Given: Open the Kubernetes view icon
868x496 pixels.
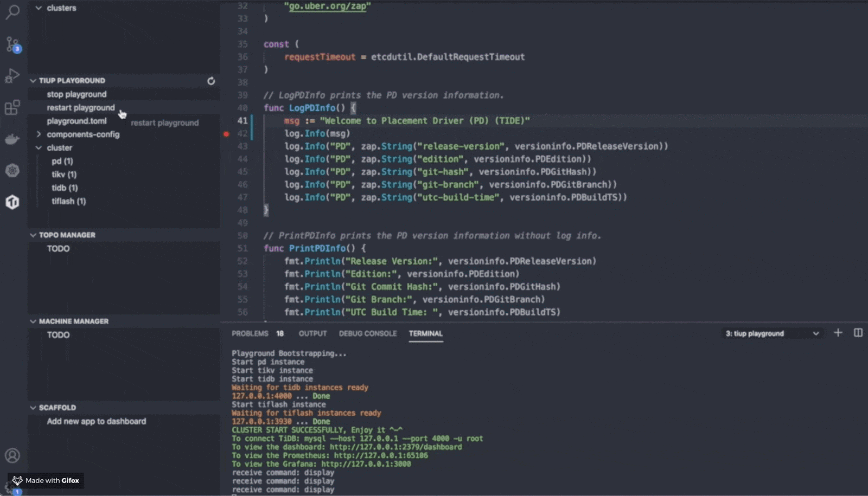Looking at the screenshot, I should (12, 171).
